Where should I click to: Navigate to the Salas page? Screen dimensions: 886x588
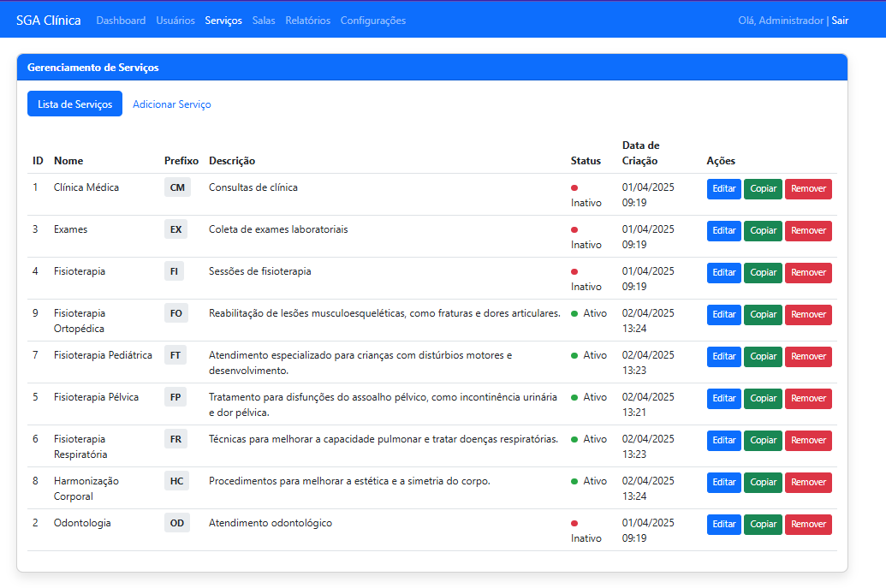click(x=264, y=21)
